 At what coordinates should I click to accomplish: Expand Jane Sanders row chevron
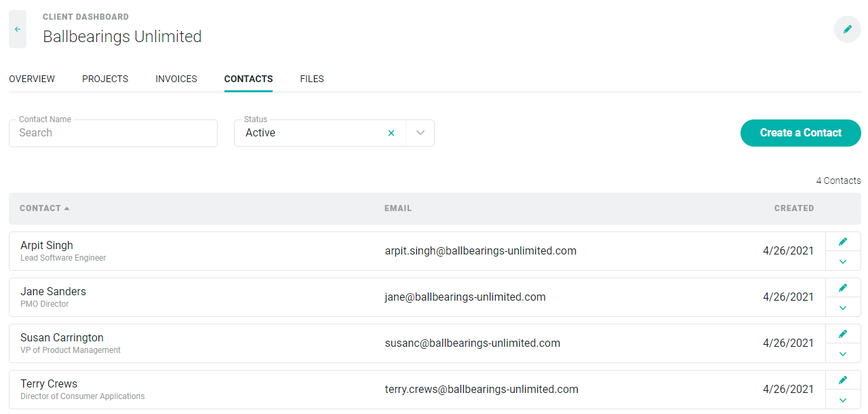[x=843, y=307]
